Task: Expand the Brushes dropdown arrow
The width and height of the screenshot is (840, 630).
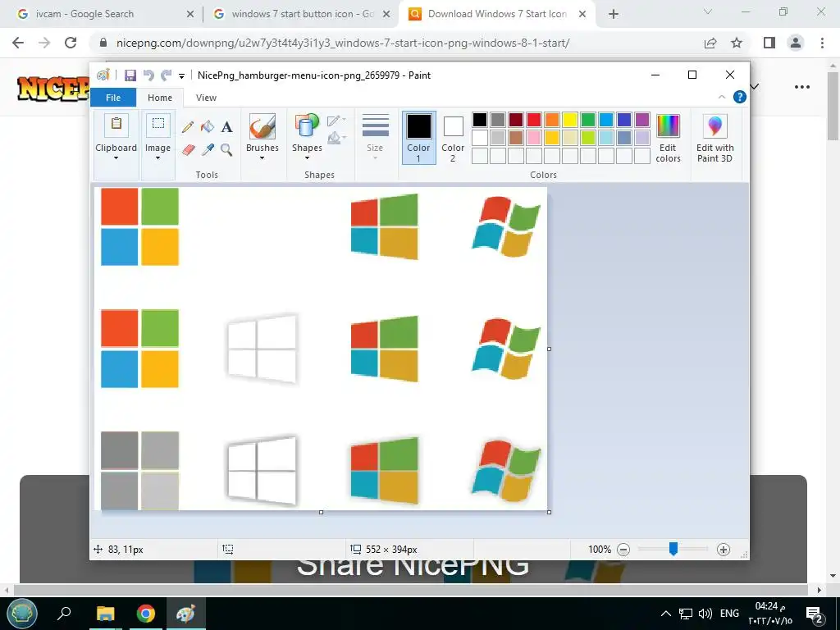Action: pos(262,158)
